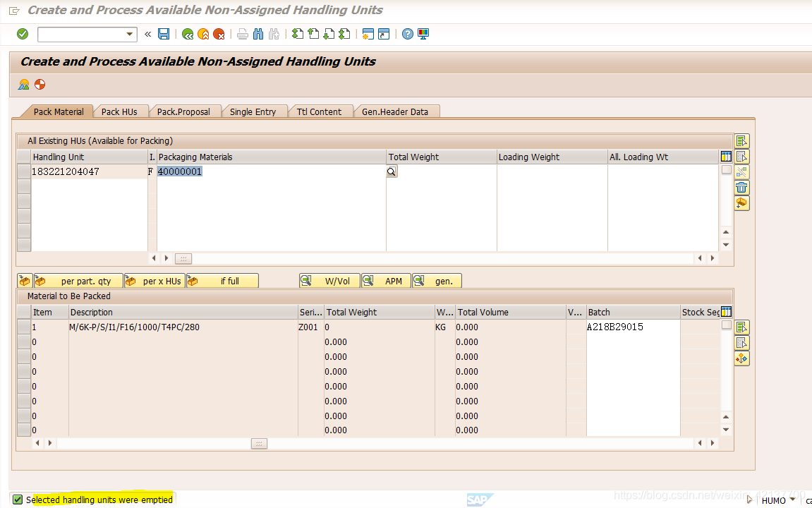Click the Empty handling unit icon with arrow
This screenshot has width=812, height=508.
coord(741,203)
